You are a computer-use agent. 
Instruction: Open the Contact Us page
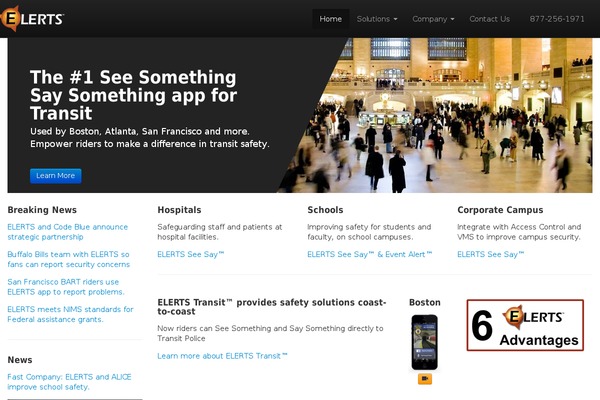[x=489, y=19]
